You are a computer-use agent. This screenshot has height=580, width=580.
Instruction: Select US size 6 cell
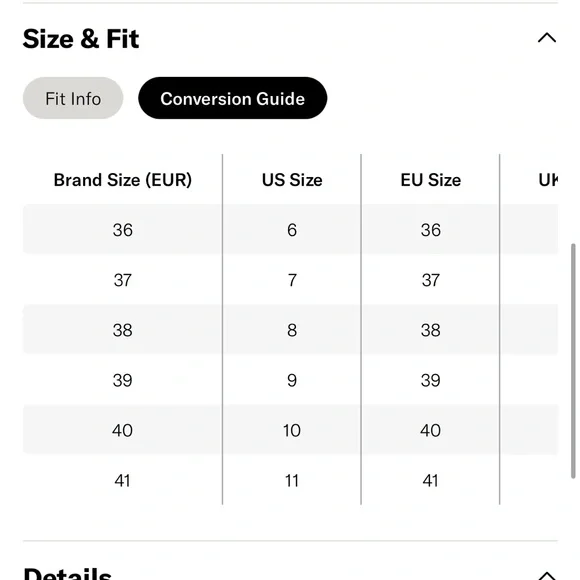coord(292,230)
